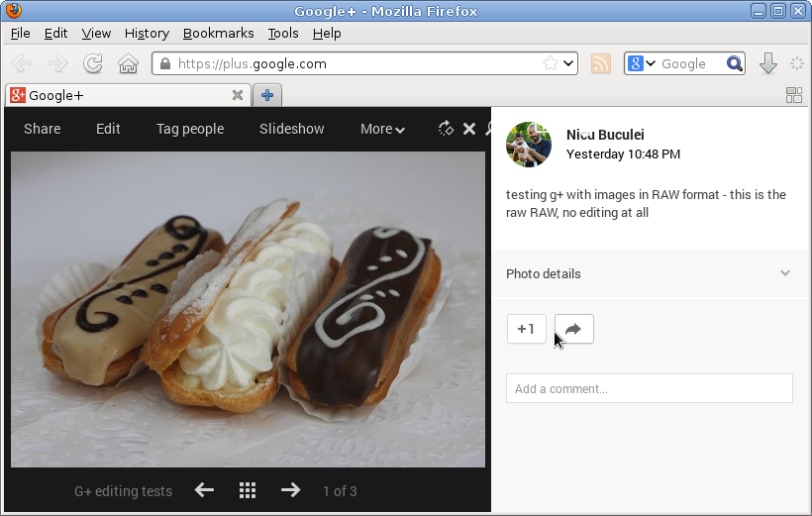Click the 1 of 3 photo counter
The width and height of the screenshot is (812, 516).
[340, 491]
